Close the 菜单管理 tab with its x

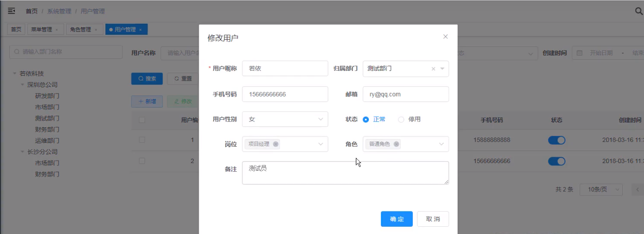pyautogui.click(x=57, y=30)
